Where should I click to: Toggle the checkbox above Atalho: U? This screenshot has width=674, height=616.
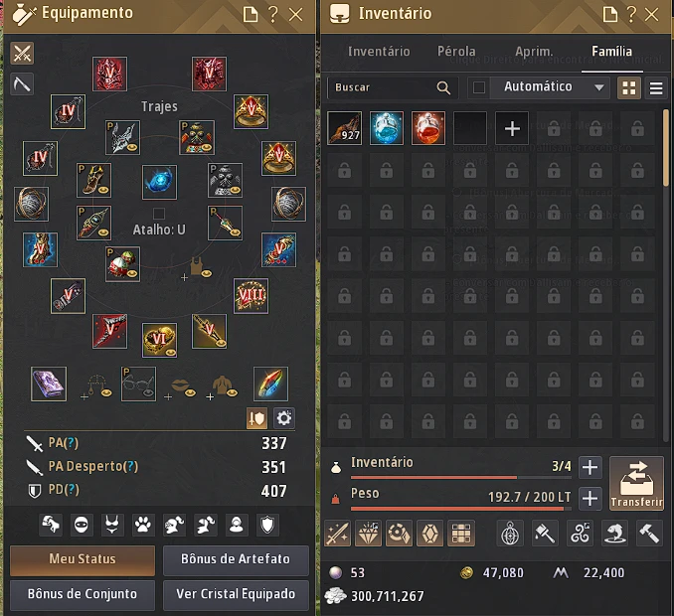pos(159,214)
